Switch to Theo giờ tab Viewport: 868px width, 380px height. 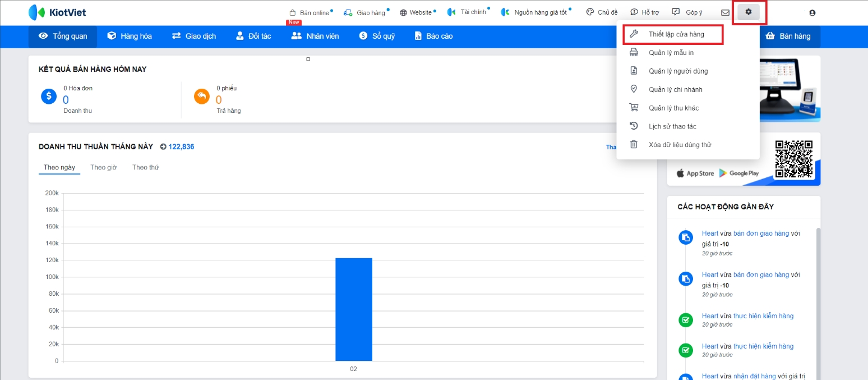(103, 167)
